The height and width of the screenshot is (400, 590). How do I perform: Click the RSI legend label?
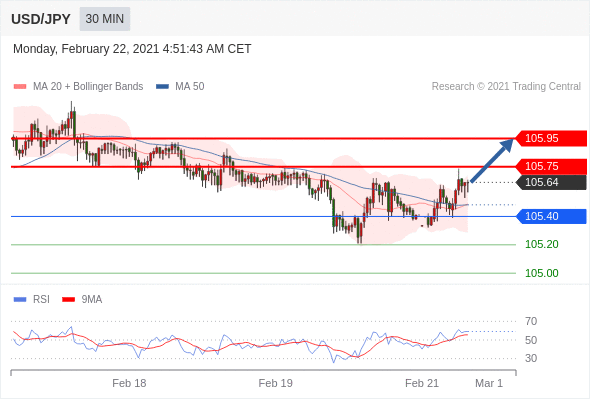pyautogui.click(x=41, y=300)
